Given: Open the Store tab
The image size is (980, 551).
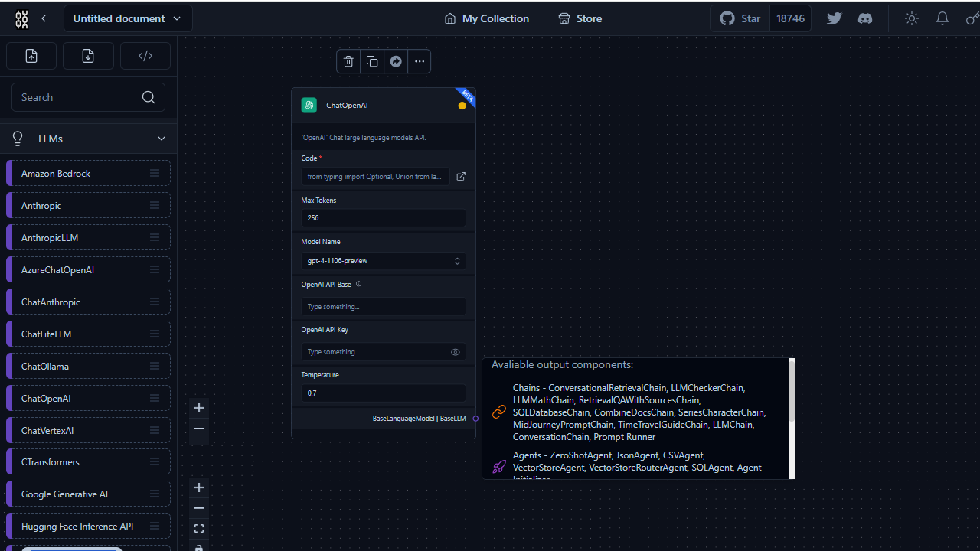Looking at the screenshot, I should point(580,18).
